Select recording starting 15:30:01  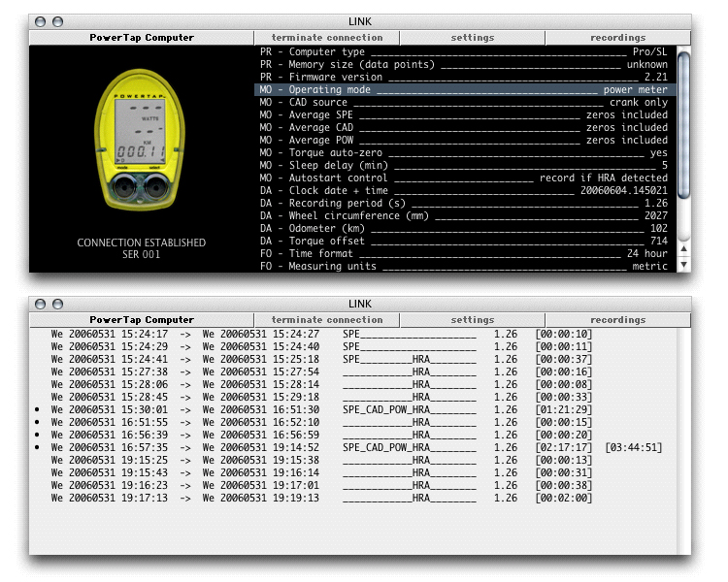click(x=353, y=409)
